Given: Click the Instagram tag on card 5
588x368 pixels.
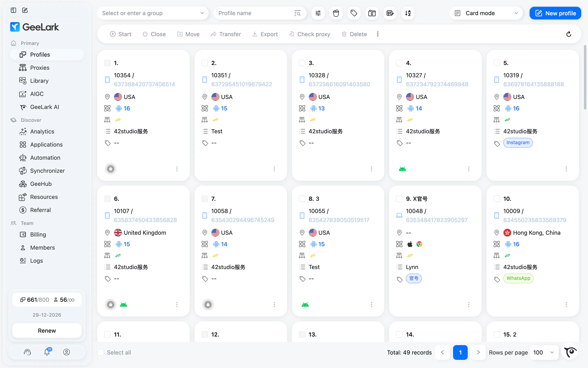Looking at the screenshot, I should pyautogui.click(x=518, y=143).
